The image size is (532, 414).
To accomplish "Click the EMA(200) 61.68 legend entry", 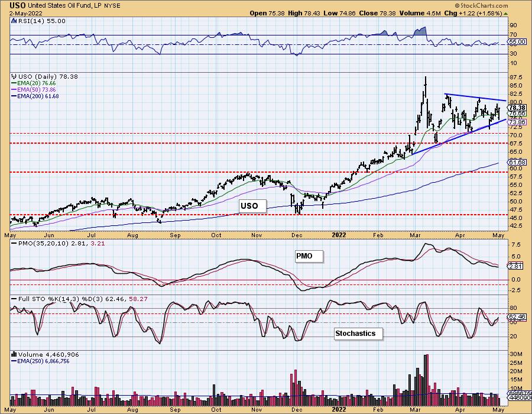I will click(35, 96).
